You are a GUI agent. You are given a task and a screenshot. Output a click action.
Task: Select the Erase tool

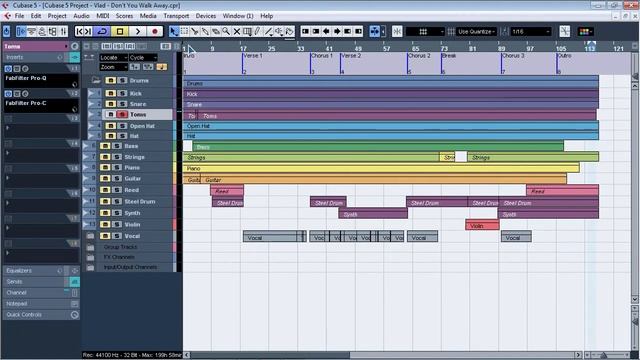(216, 31)
